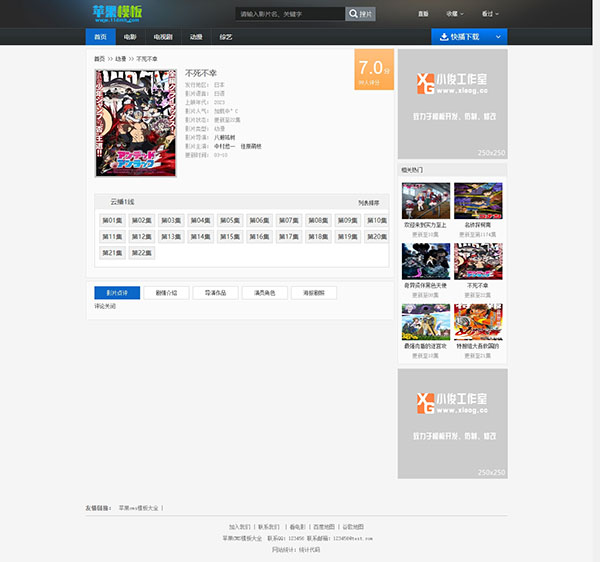Open the first related anime thumbnail
The width and height of the screenshot is (600, 562).
click(x=425, y=201)
